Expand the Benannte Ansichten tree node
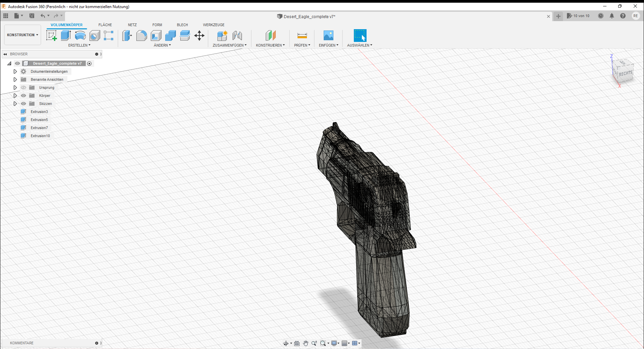This screenshot has width=644, height=349. tap(15, 79)
